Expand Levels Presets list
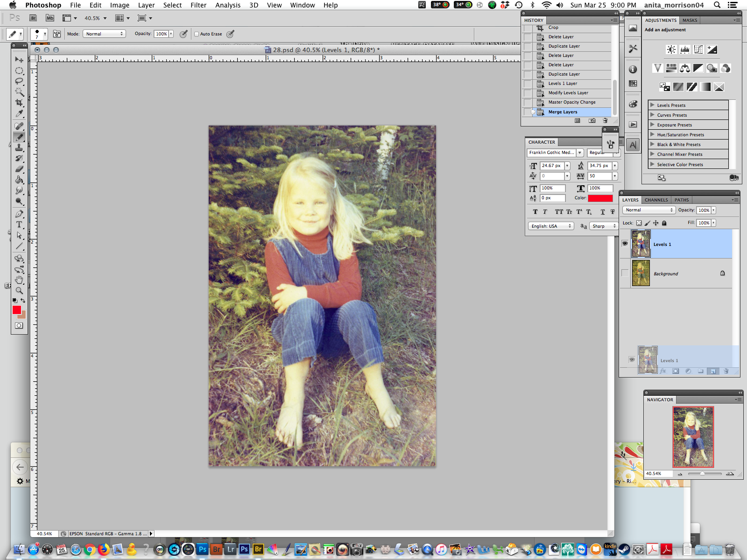The height and width of the screenshot is (560, 747). tap(653, 105)
